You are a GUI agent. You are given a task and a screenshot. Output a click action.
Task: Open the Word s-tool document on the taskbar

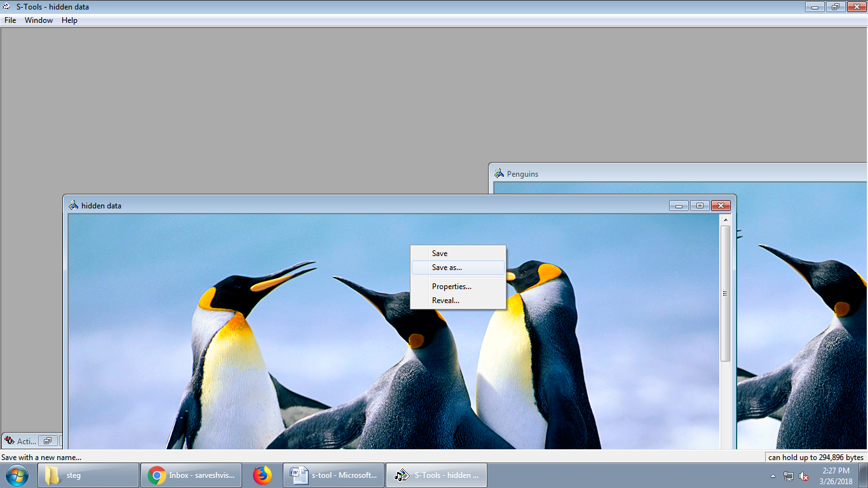pos(334,475)
